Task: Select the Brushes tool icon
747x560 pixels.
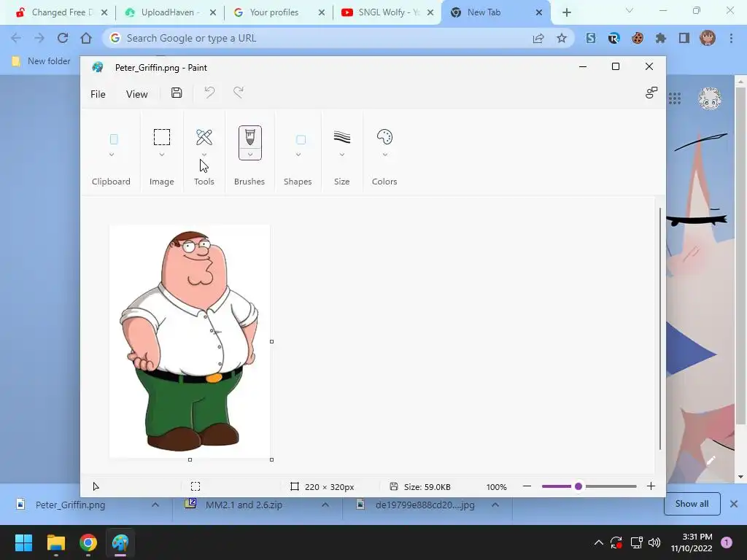Action: (250, 138)
